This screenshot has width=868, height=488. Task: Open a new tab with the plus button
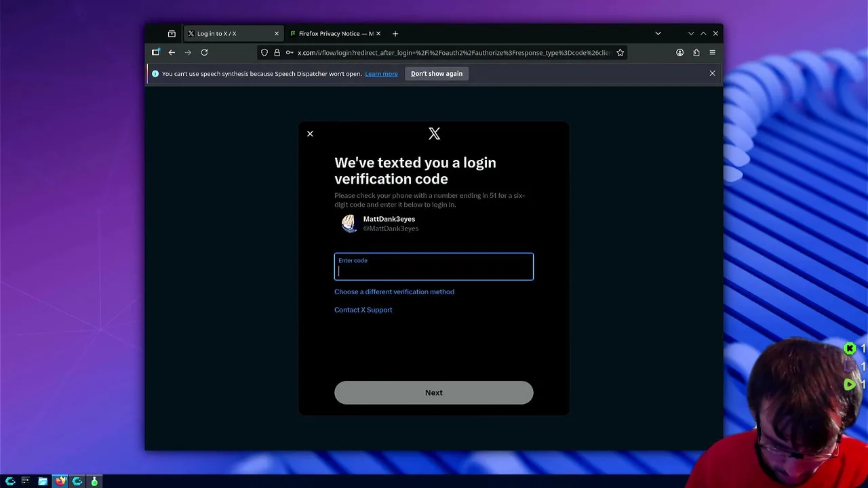pyautogui.click(x=395, y=33)
